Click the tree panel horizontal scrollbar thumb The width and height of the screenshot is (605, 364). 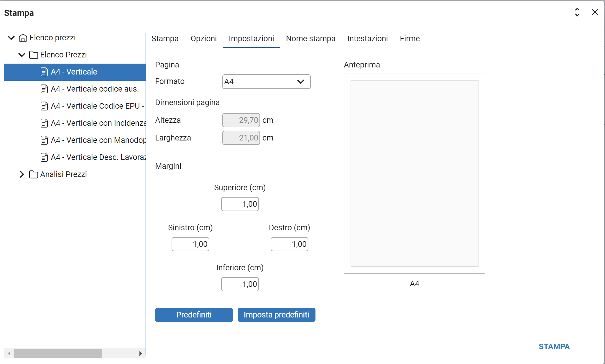click(x=58, y=353)
